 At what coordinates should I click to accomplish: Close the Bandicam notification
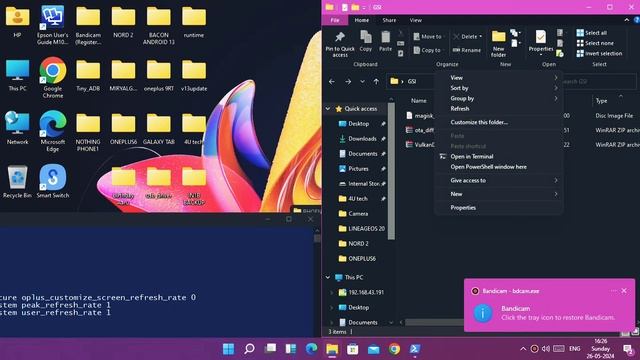[624, 291]
